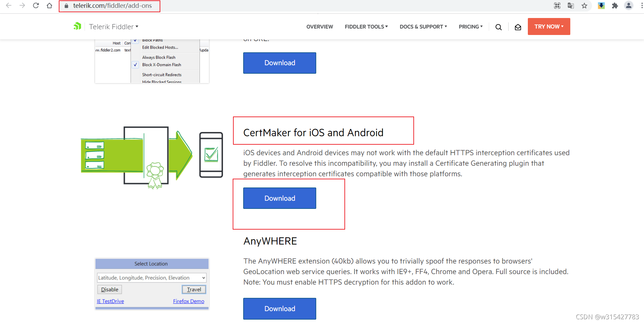Open the QR/grid icon in address bar
Screen dimensions: 644x323
point(557,5)
